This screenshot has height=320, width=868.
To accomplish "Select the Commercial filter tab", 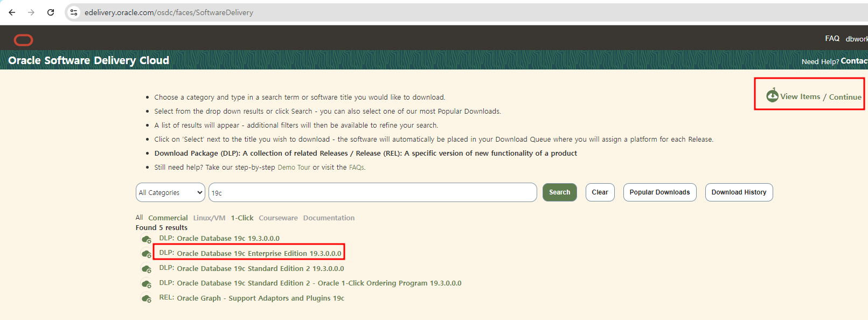I will tap(168, 218).
